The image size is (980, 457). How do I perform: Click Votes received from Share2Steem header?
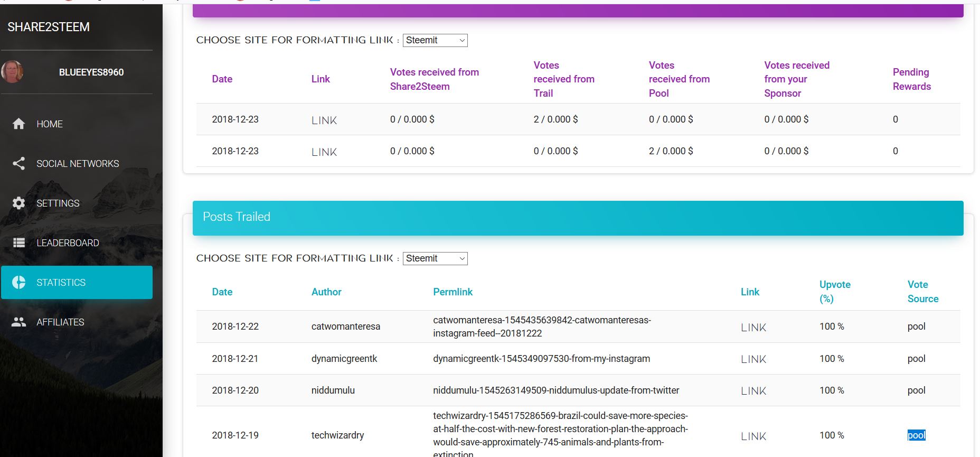[x=435, y=79]
